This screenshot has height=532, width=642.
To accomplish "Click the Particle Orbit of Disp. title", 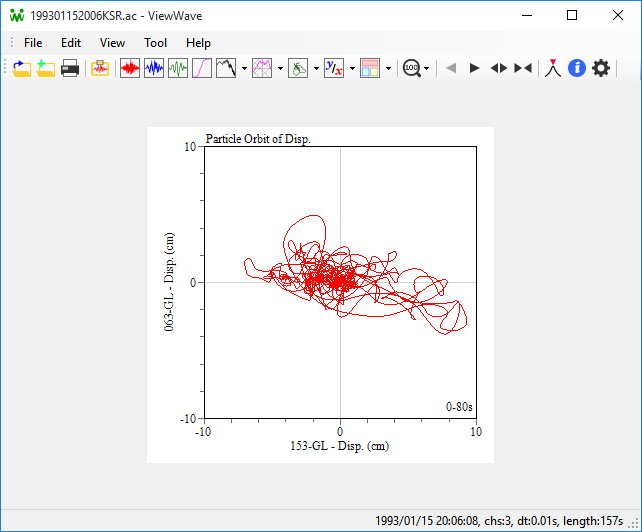I will tap(258, 139).
